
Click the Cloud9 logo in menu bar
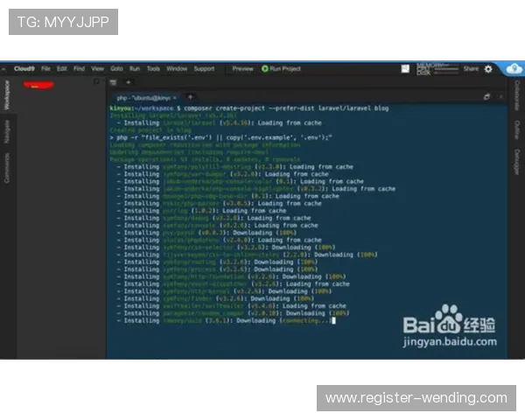(x=24, y=68)
